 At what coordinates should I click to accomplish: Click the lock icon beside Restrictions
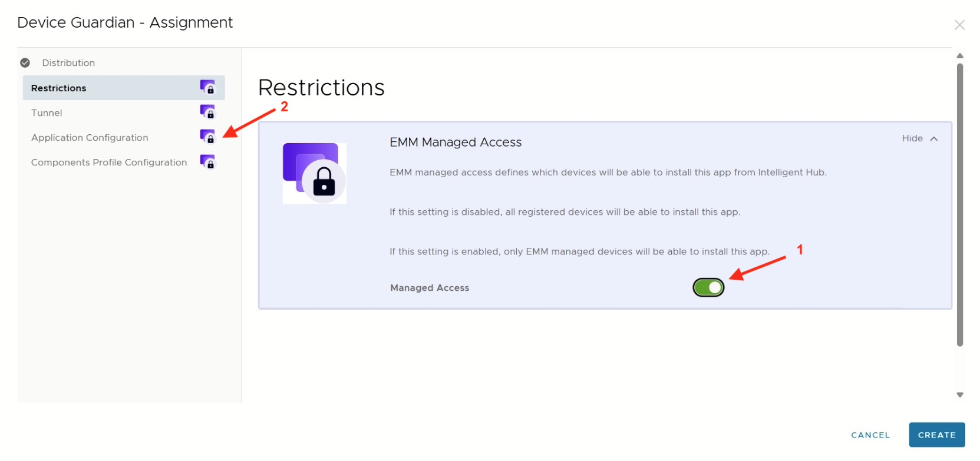[207, 88]
